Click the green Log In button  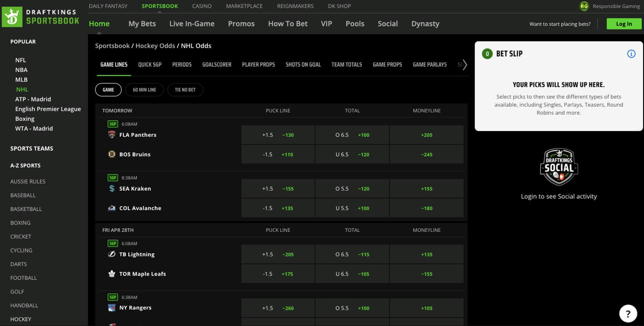624,24
